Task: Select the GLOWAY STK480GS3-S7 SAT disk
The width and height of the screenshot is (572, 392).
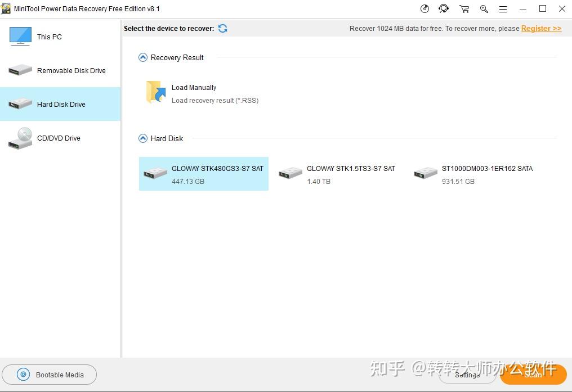Action: (204, 174)
